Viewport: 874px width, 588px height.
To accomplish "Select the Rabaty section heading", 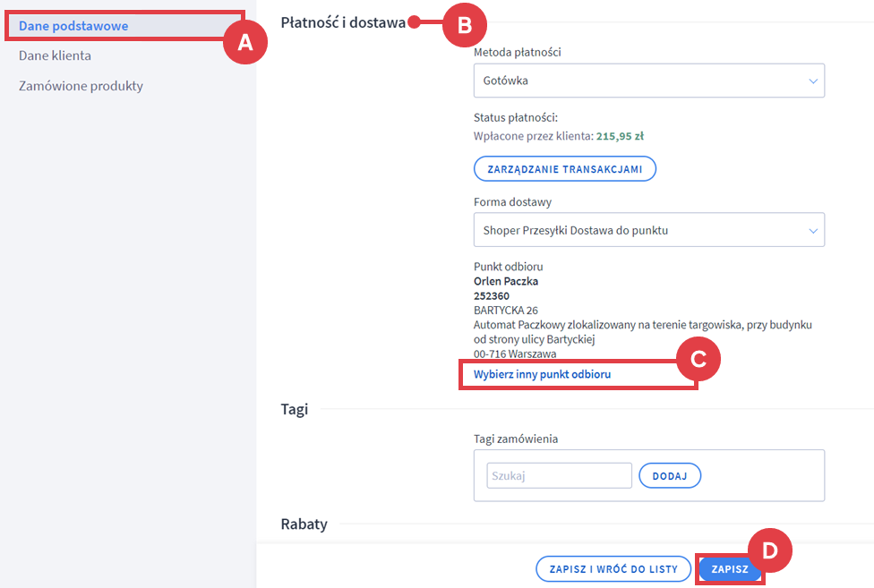I will [304, 524].
